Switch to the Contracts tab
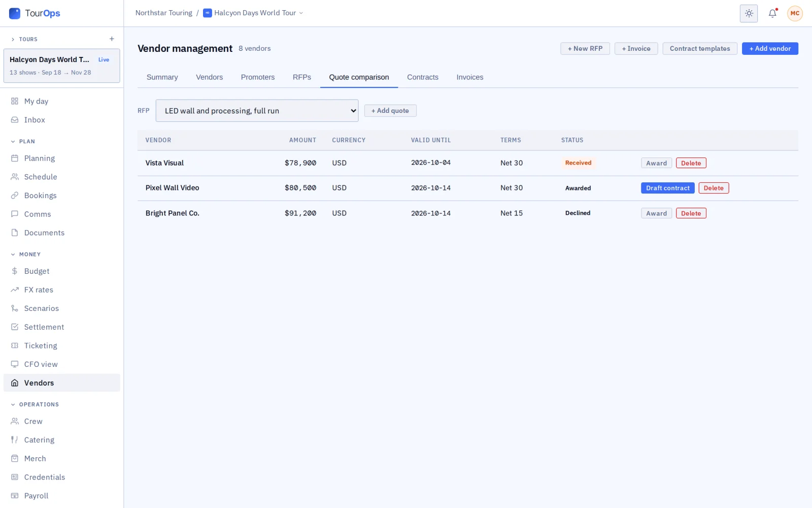Image resolution: width=812 pixels, height=508 pixels. click(422, 77)
